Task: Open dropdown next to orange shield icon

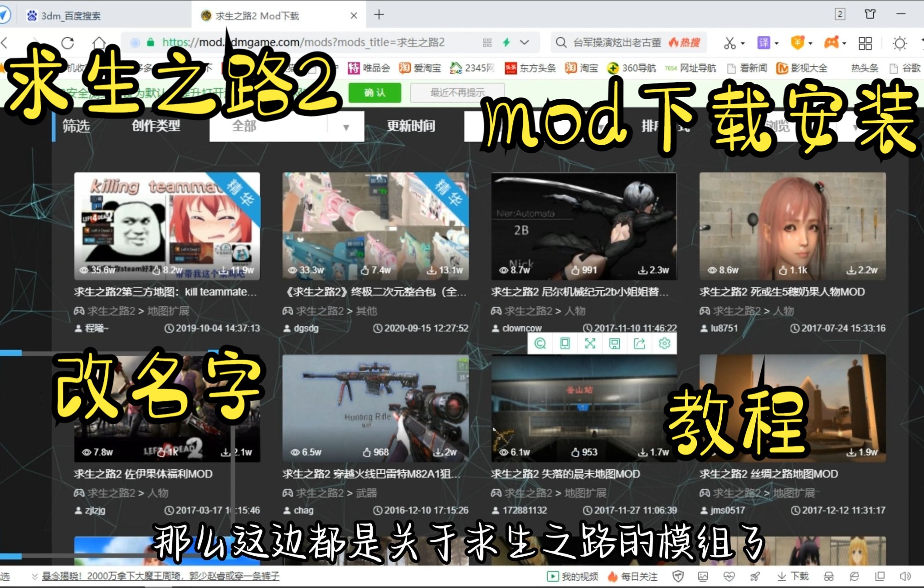Action: click(x=810, y=44)
